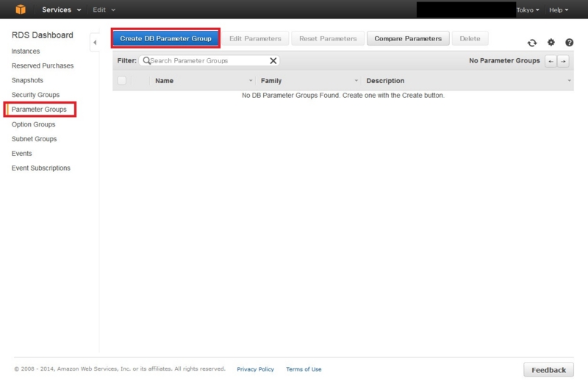Toggle the select-all checkbox in table header
The width and height of the screenshot is (588, 381).
click(x=122, y=80)
